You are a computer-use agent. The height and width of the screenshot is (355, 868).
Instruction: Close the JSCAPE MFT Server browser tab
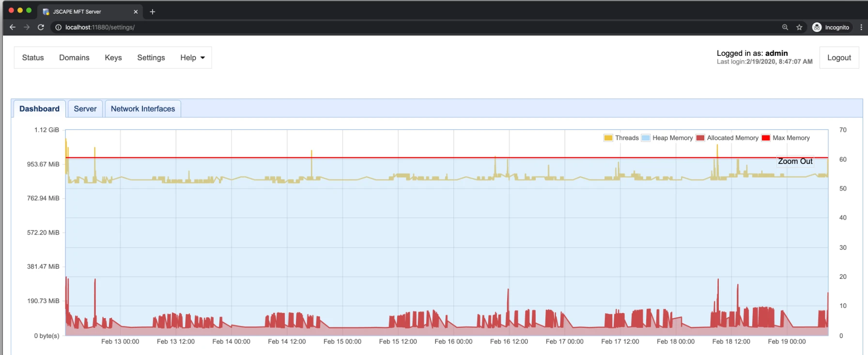(136, 12)
